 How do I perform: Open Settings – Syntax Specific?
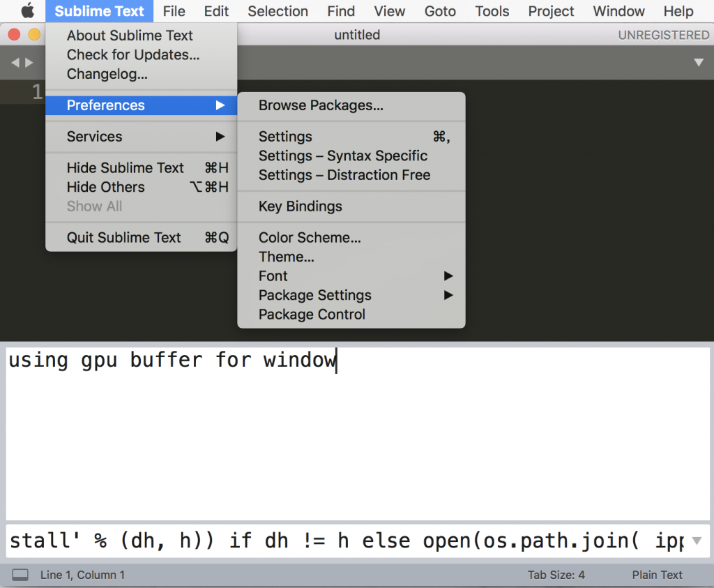tap(351, 156)
